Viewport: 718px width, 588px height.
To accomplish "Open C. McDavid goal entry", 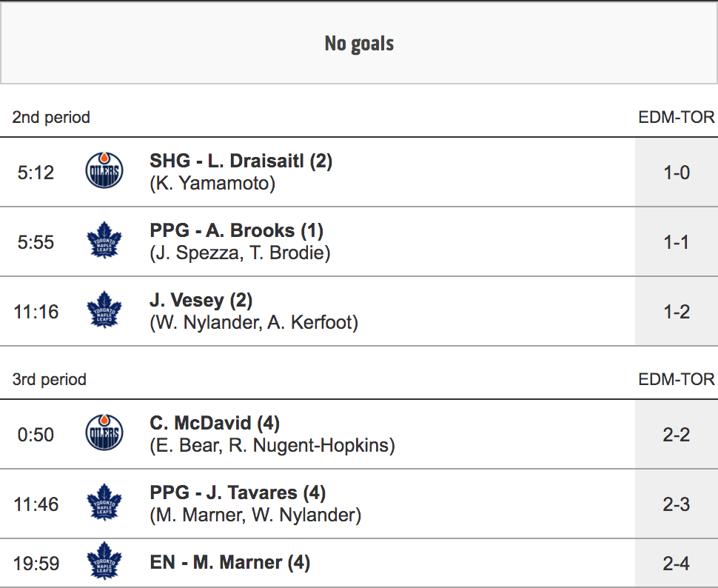I will 214,423.
